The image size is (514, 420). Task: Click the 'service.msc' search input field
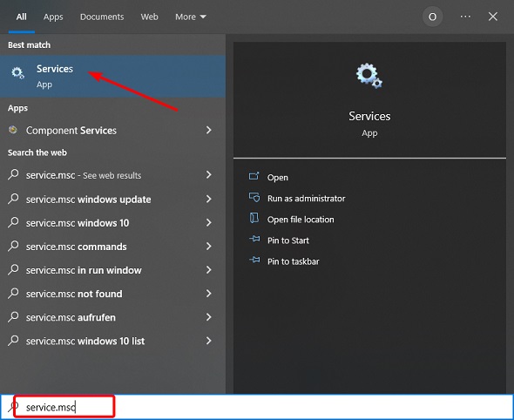(257, 407)
